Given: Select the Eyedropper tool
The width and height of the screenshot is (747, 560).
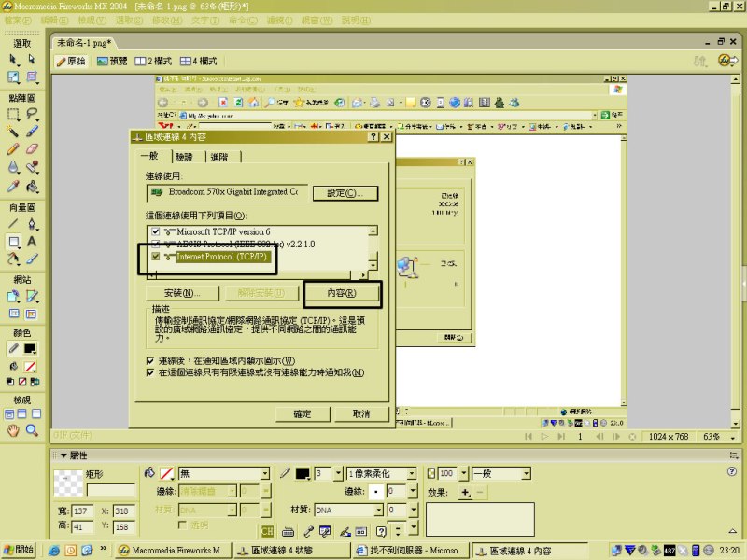Looking at the screenshot, I should click(13, 186).
